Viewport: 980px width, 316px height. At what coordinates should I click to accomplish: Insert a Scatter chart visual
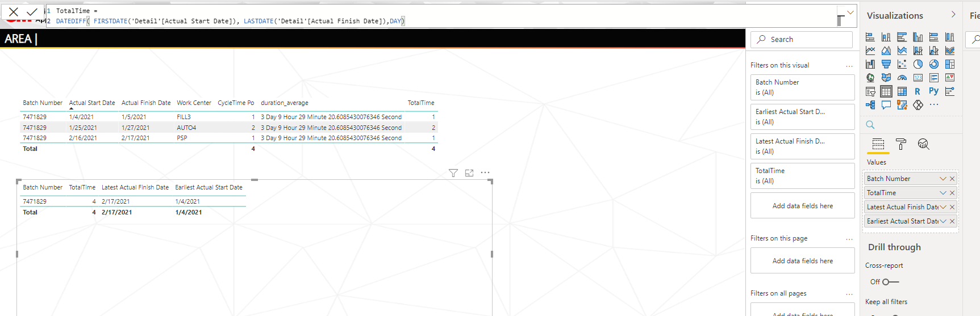tap(902, 64)
